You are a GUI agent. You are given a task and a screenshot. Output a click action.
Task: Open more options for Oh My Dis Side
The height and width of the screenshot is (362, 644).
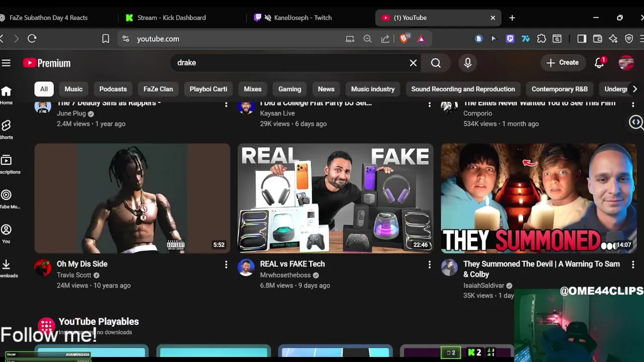click(226, 264)
